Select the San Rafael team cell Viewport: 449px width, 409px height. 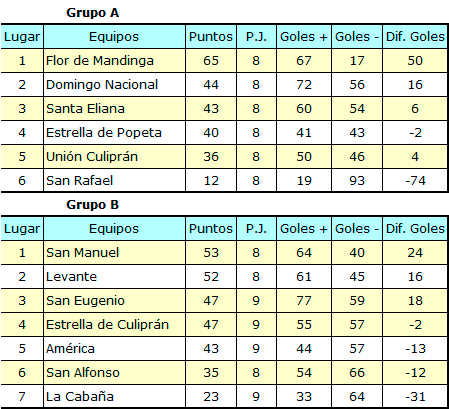[114, 181]
